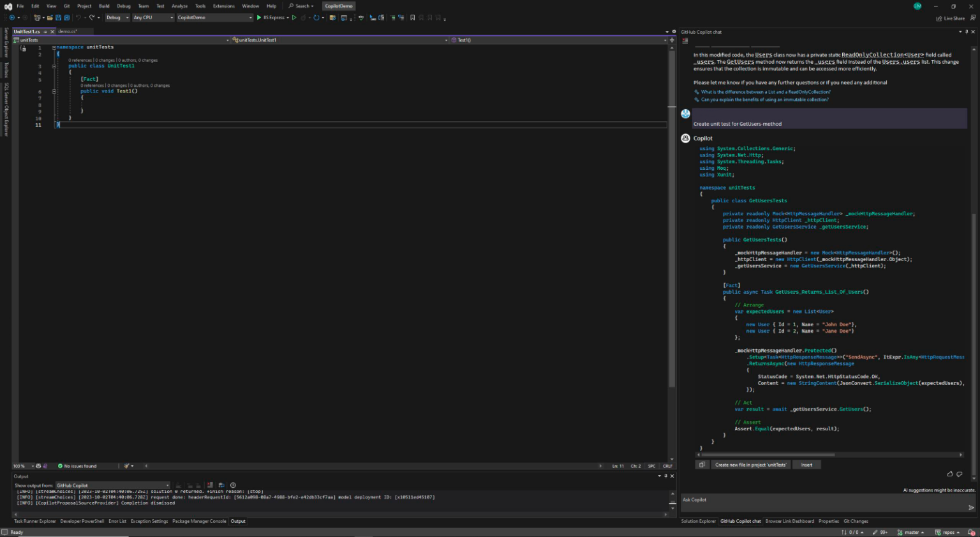Click the Redo arrow icon

coord(92,17)
